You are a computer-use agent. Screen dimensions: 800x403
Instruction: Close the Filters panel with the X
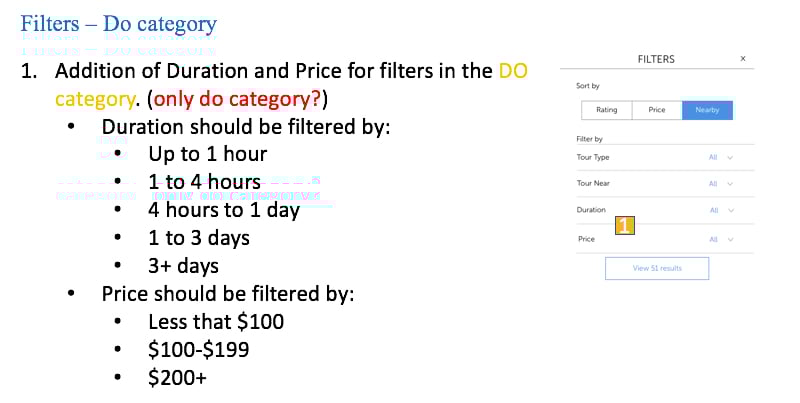(x=743, y=59)
